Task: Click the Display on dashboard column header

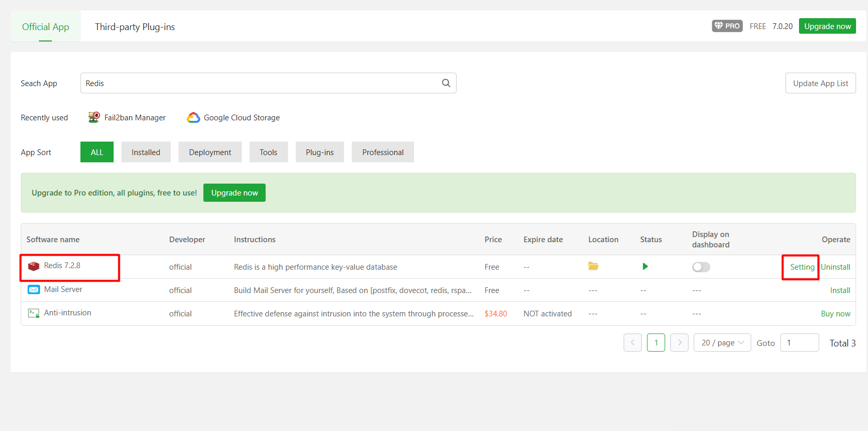Action: 710,239
